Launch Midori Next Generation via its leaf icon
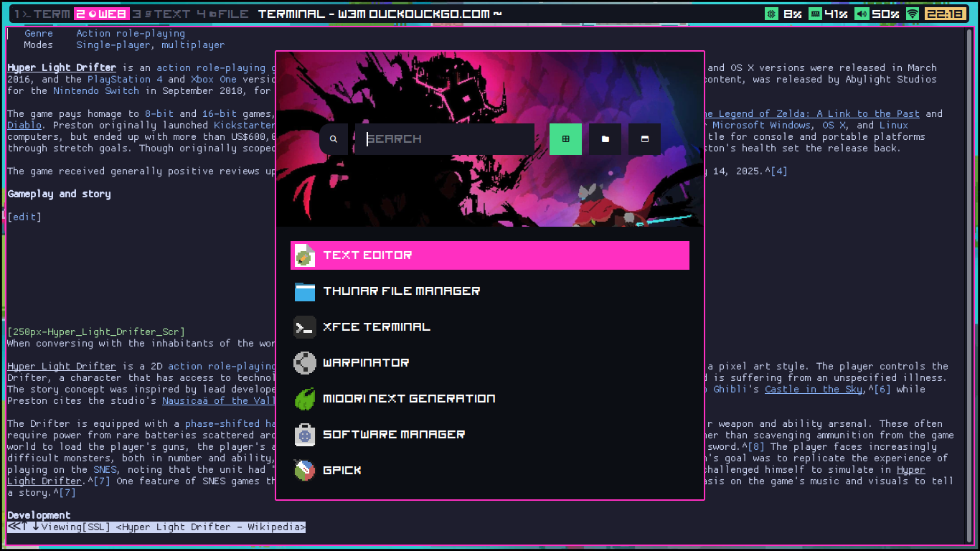This screenshot has width=980, height=551. coord(305,399)
